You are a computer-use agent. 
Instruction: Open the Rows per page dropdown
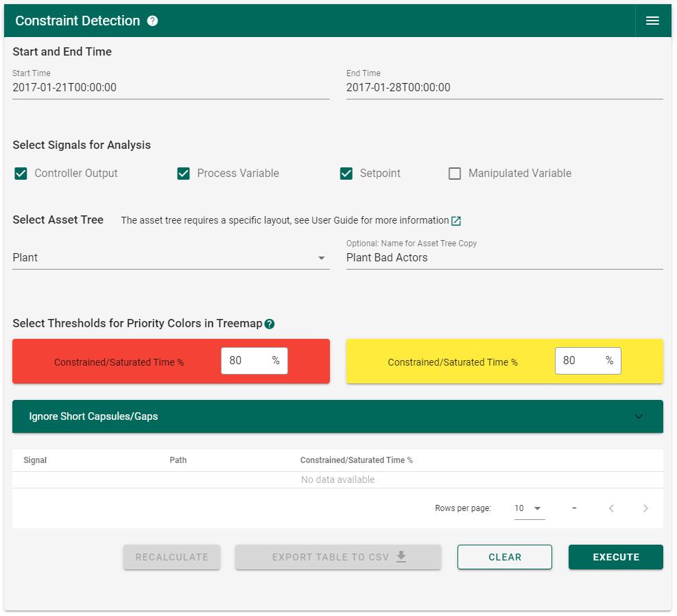click(530, 508)
